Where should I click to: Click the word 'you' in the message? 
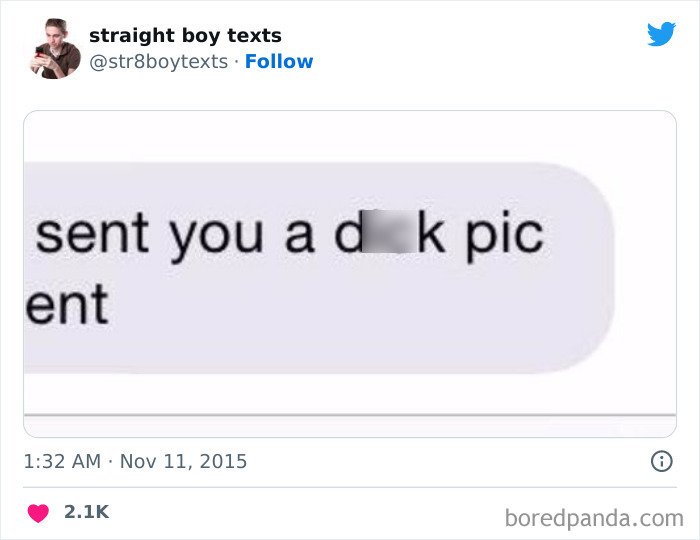point(216,239)
